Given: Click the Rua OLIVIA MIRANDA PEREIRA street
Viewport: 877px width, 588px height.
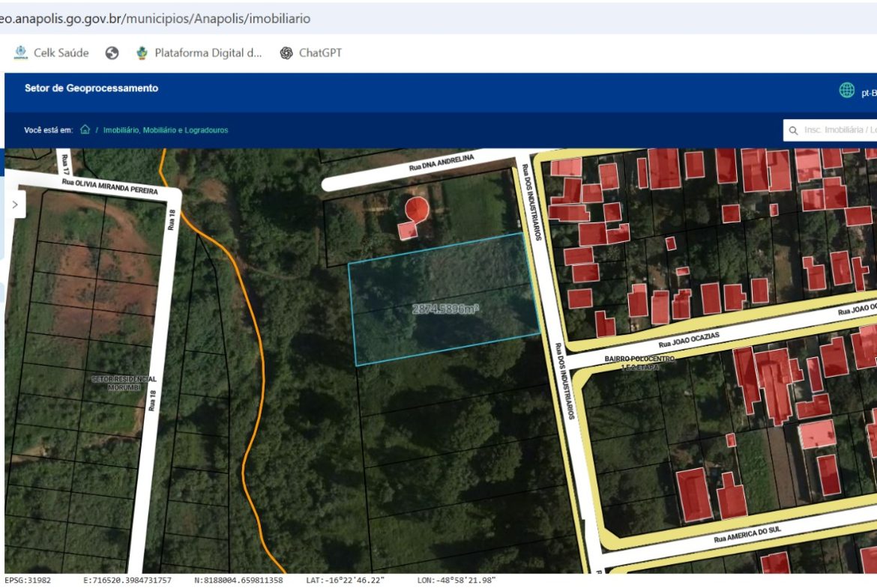Looking at the screenshot, I should (x=109, y=186).
